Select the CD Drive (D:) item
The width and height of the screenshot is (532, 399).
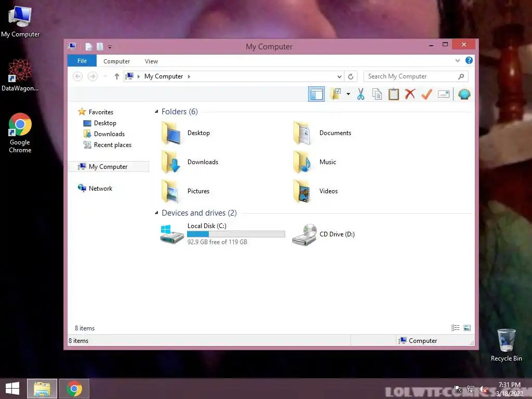tap(324, 234)
